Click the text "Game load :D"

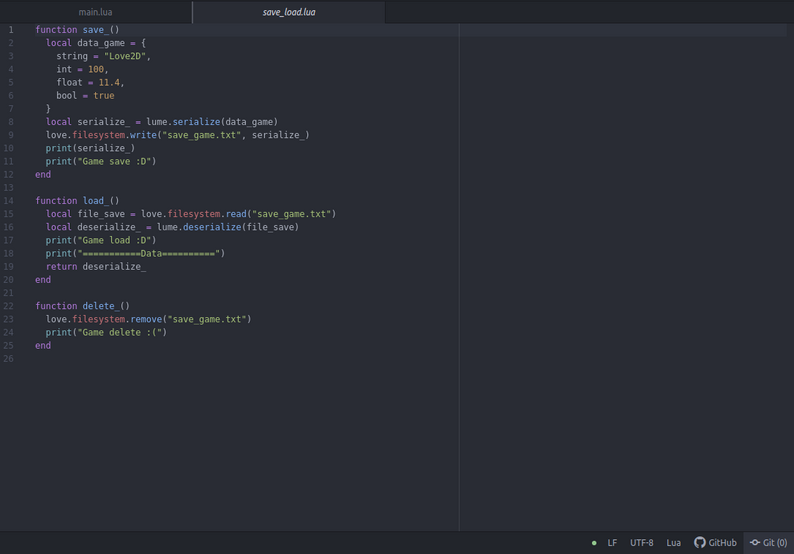pos(114,241)
